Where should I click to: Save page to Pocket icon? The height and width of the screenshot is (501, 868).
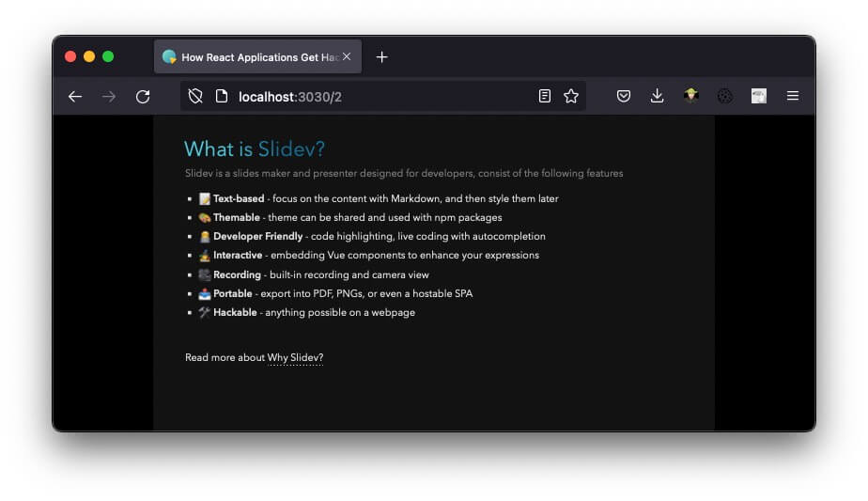[x=624, y=96]
